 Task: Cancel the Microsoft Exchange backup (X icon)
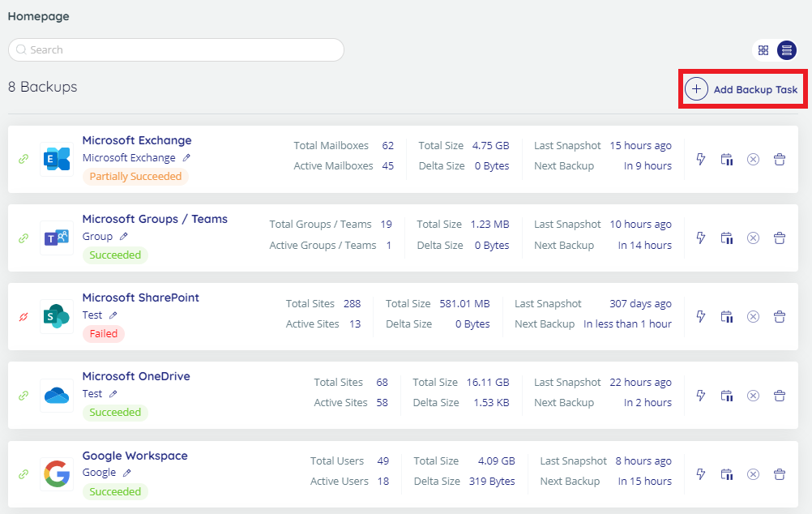tap(753, 159)
